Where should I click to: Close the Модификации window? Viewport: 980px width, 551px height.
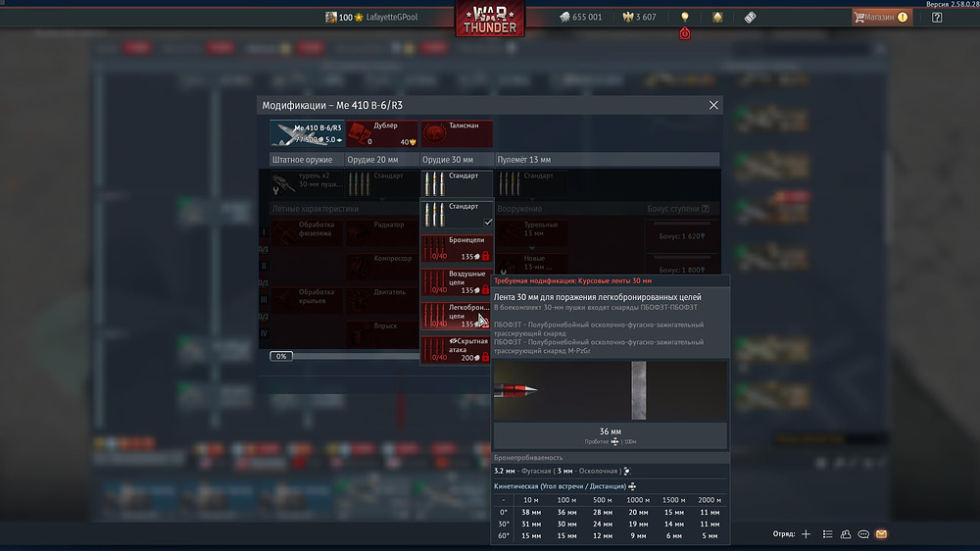(x=713, y=105)
